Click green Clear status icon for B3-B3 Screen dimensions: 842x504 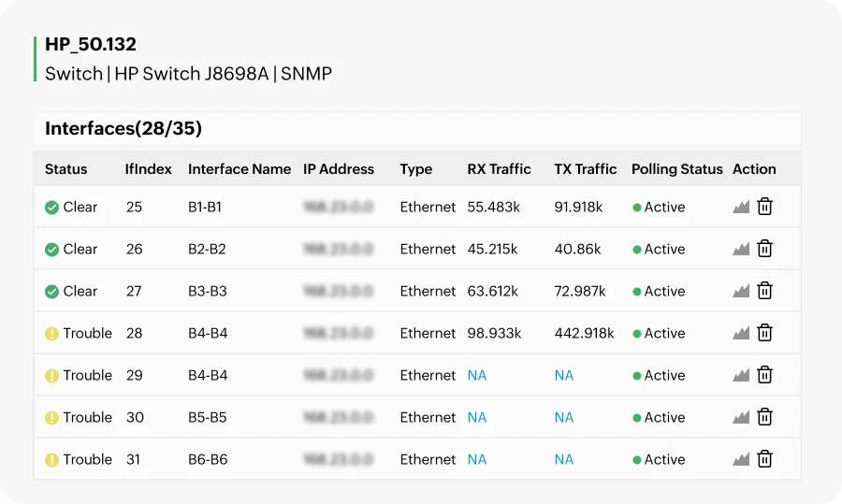(51, 292)
